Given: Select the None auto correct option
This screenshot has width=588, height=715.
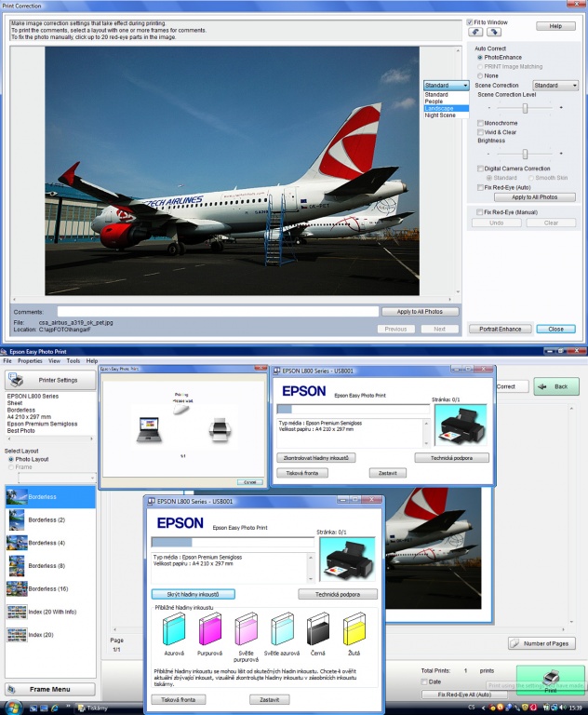Looking at the screenshot, I should [480, 75].
